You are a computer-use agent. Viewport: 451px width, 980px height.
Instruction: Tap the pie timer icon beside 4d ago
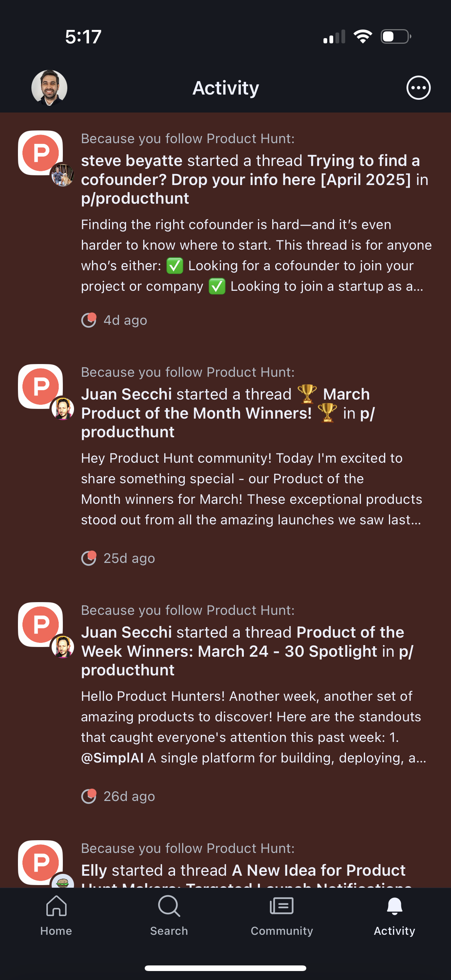coord(90,320)
